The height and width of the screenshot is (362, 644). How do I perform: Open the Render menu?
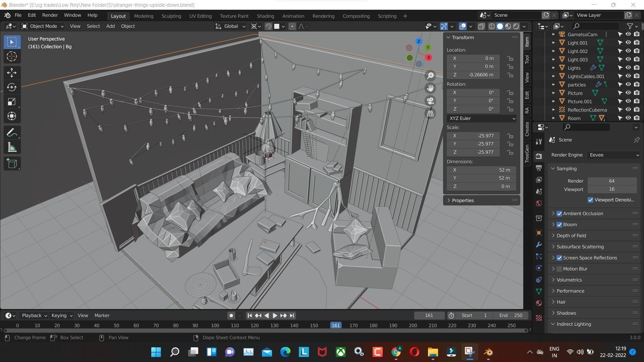(x=50, y=15)
